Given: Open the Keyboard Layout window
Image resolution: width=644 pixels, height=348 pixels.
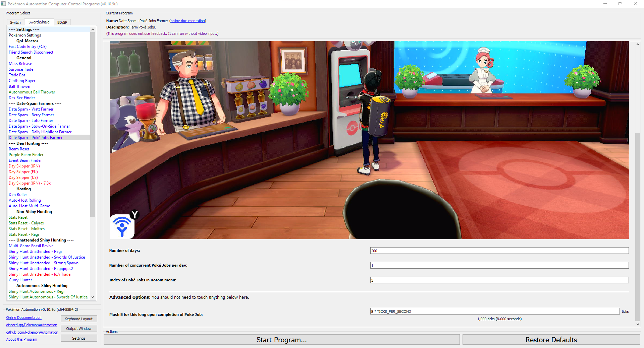Looking at the screenshot, I should [x=78, y=319].
